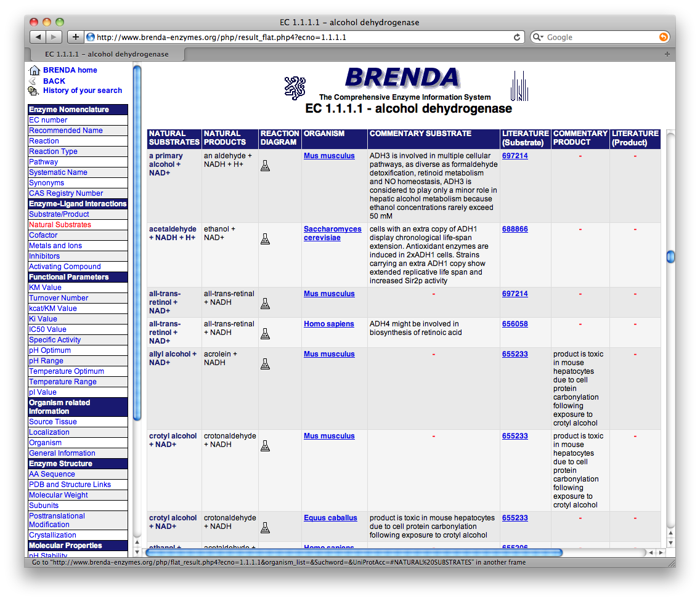
Task: Open the Substrate/Product link
Action: (x=59, y=214)
